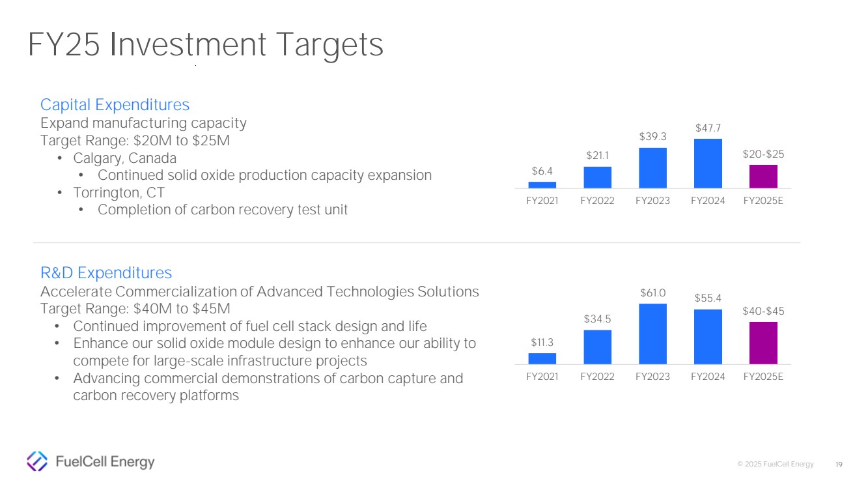
Task: Click the $47.7 FY2024 capital expenditures bar
Action: coord(708,164)
